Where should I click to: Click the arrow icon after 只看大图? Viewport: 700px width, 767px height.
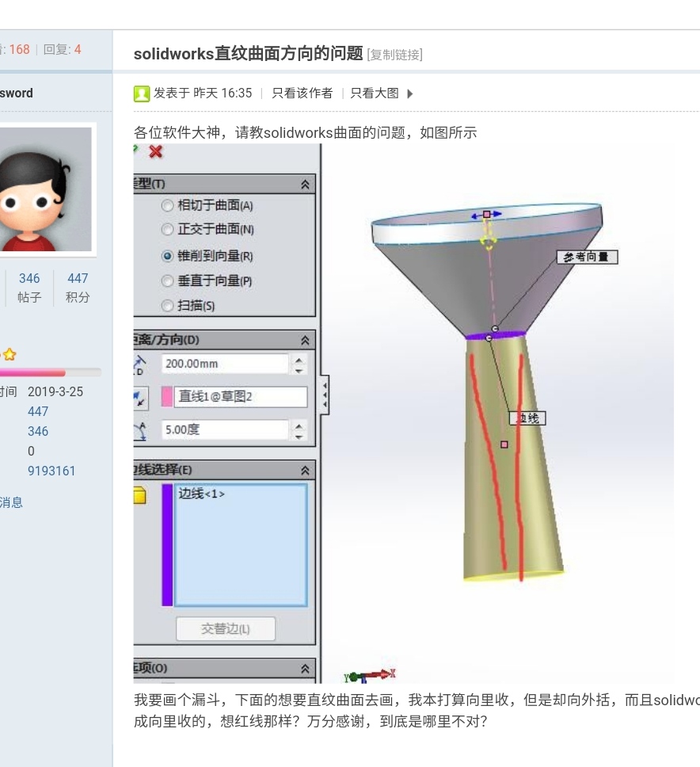click(x=410, y=93)
